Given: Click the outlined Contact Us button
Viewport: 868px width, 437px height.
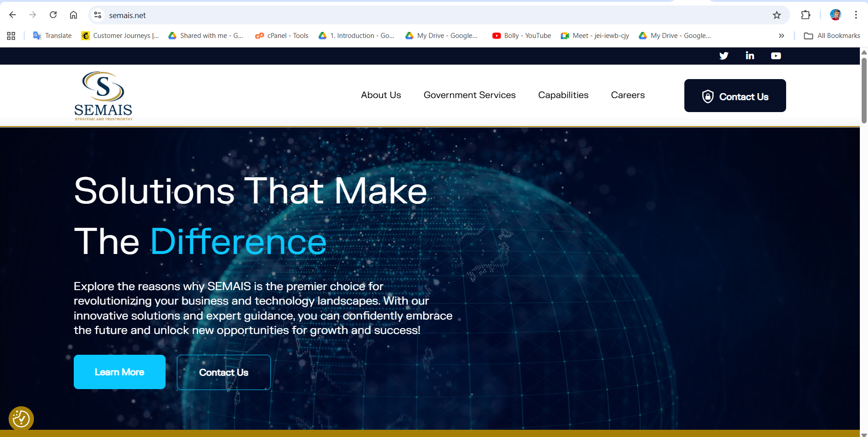Looking at the screenshot, I should coord(223,372).
